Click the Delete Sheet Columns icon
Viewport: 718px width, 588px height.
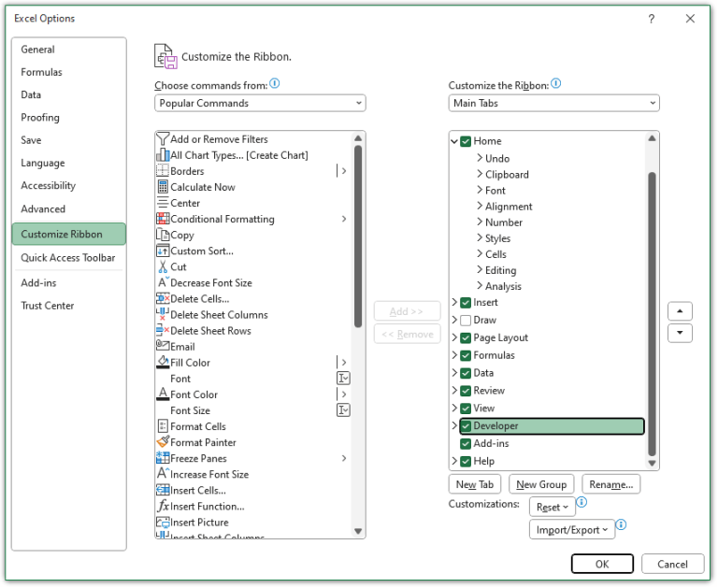click(x=163, y=315)
